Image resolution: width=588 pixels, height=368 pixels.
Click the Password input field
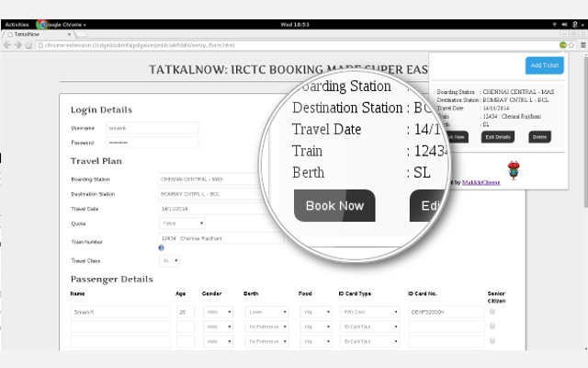point(153,143)
